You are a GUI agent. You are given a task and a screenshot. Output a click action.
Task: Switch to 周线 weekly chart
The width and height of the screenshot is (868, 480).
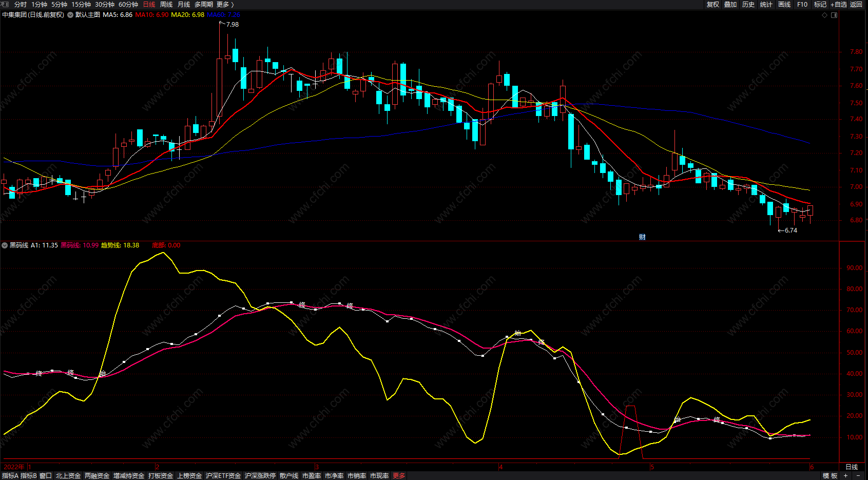pyautogui.click(x=166, y=4)
